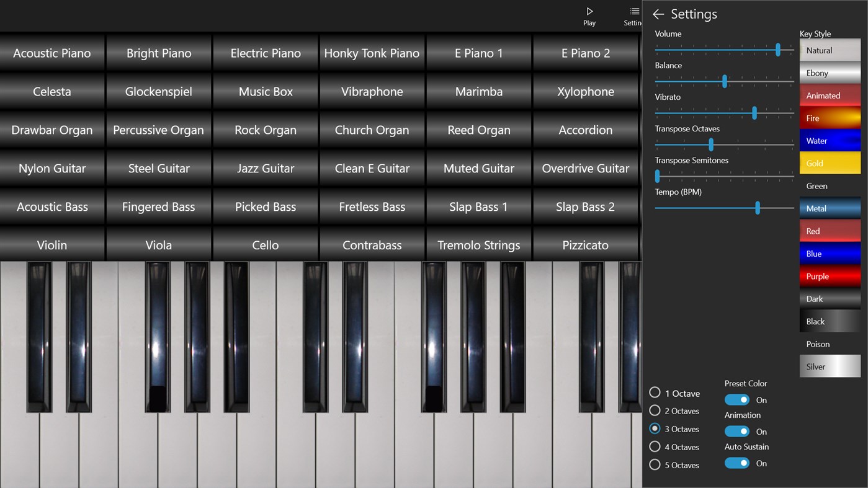Click the Tempo (BPM) slider thumb
The height and width of the screenshot is (488, 868).
point(758,208)
